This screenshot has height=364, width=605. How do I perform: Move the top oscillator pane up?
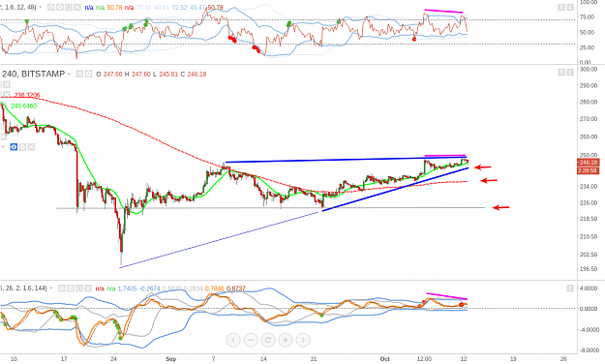tap(561, 7)
